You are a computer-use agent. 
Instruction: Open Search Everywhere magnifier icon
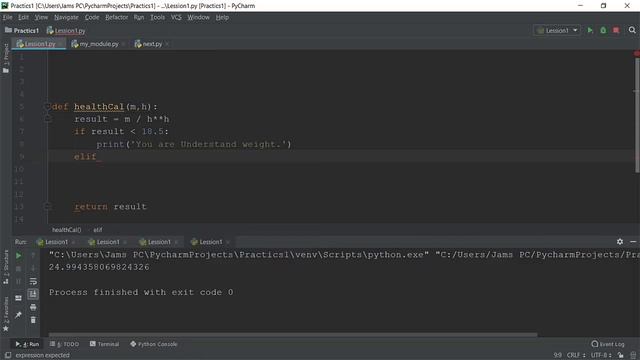pyautogui.click(x=632, y=30)
